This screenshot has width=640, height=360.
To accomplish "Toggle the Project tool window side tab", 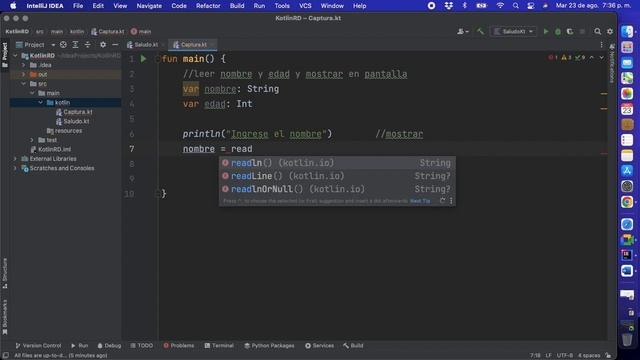I will [5, 55].
